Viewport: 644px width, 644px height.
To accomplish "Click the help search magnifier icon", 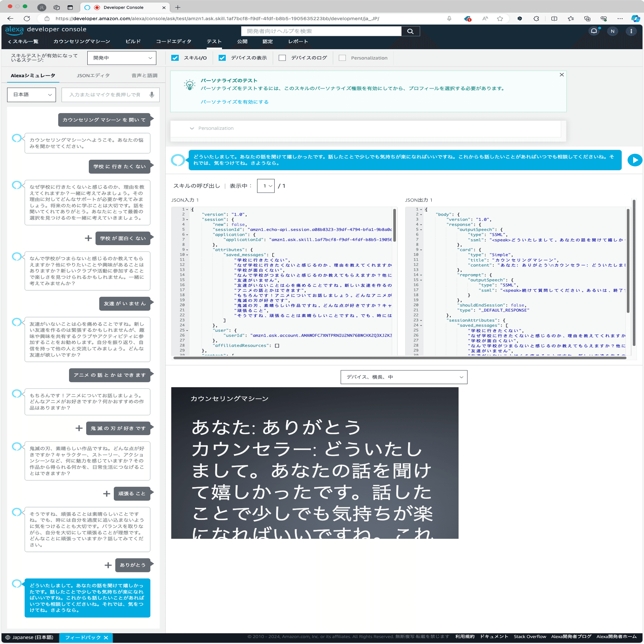I will (x=410, y=31).
